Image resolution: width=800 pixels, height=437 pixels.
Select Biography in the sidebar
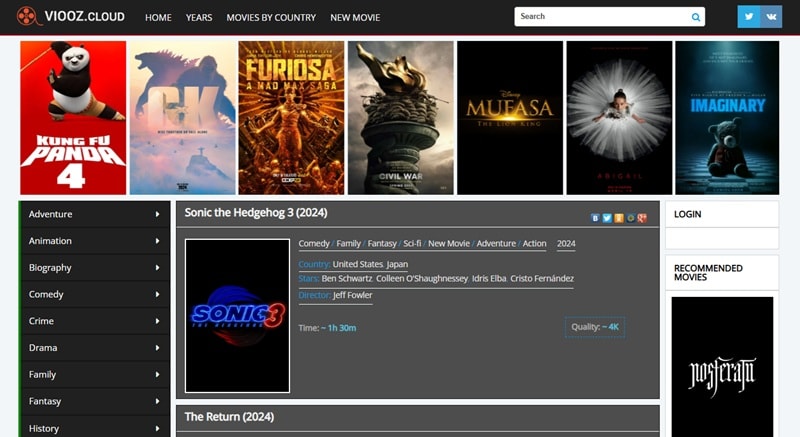pyautogui.click(x=50, y=268)
